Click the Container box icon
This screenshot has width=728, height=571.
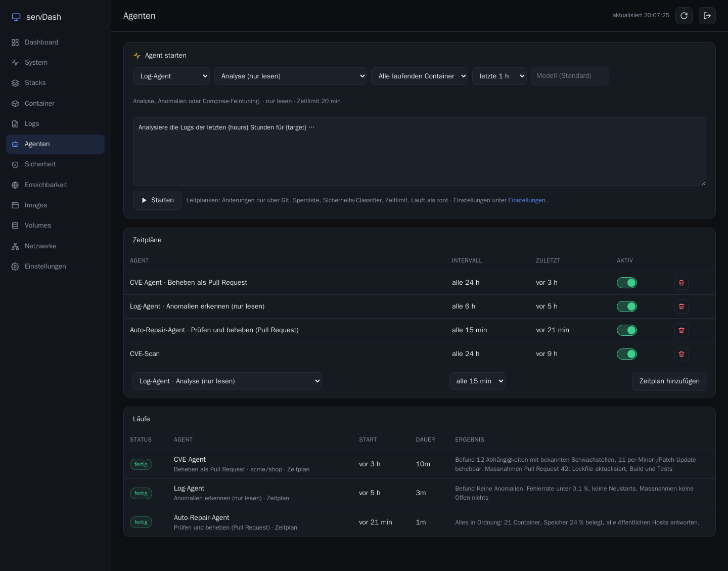(15, 104)
